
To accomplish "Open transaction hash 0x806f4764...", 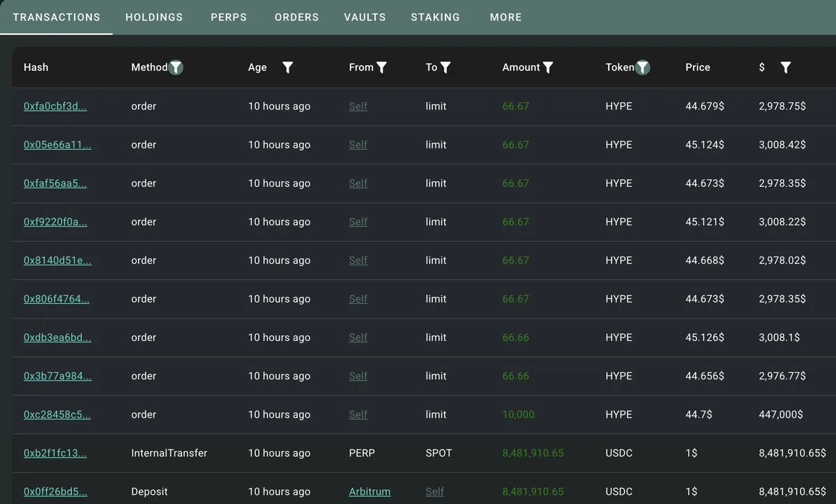I will pos(56,299).
